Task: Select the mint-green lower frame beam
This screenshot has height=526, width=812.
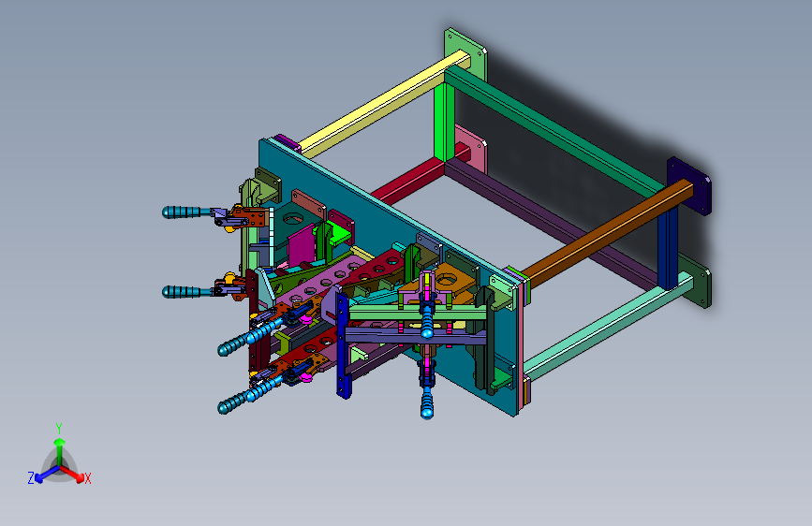Action: click(x=606, y=328)
